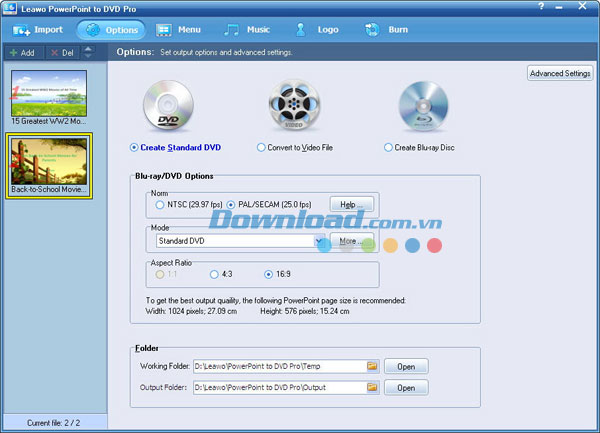This screenshot has width=600, height=433.
Task: Choose Create Standard DVD option
Action: (176, 148)
